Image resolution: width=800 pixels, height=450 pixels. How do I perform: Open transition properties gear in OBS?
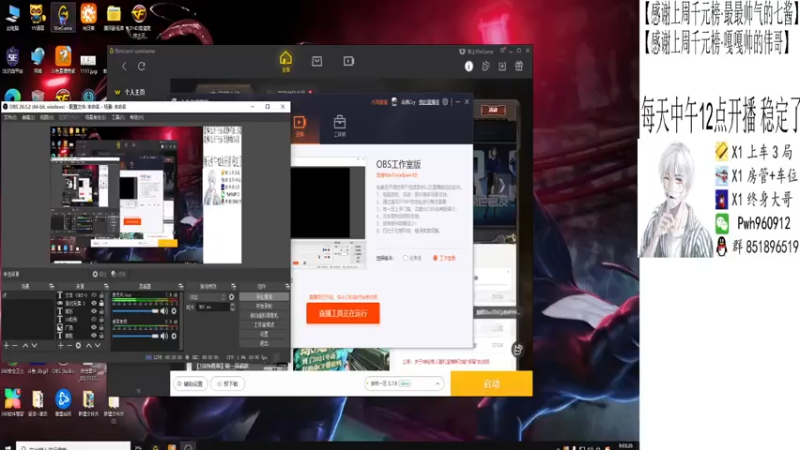point(232,297)
